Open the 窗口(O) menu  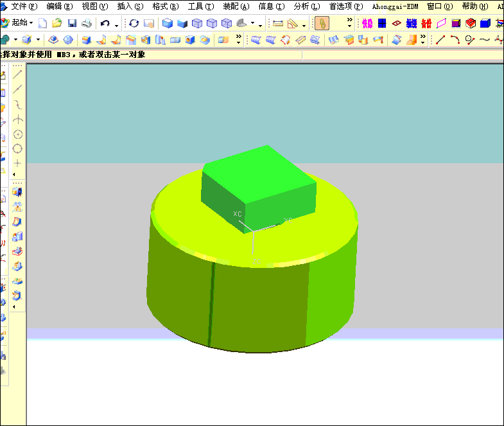point(440,6)
